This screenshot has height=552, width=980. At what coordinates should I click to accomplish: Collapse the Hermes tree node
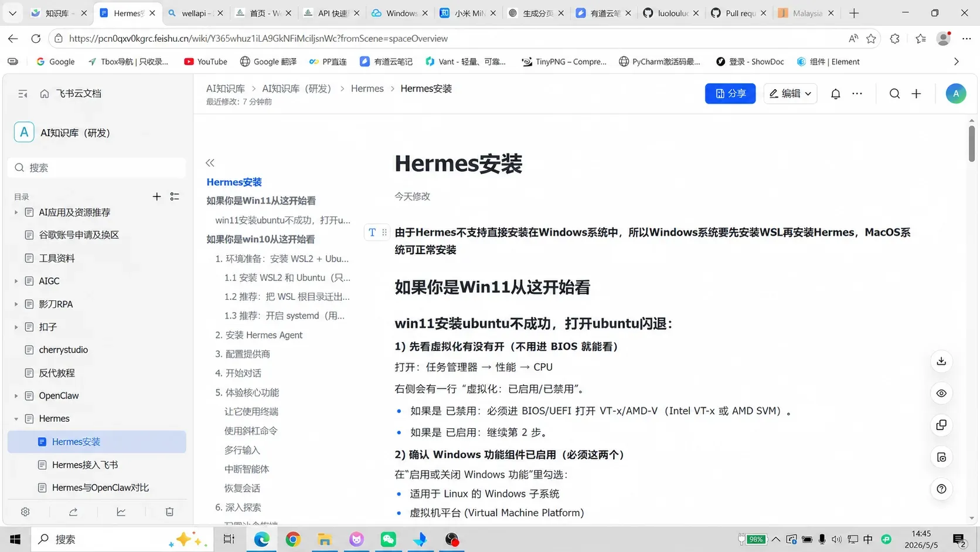pyautogui.click(x=16, y=419)
